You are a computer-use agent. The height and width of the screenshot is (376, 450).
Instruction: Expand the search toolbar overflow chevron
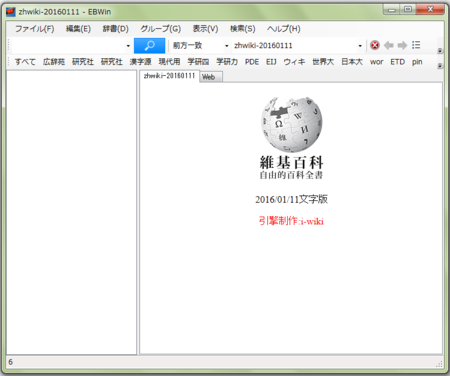tap(440, 51)
